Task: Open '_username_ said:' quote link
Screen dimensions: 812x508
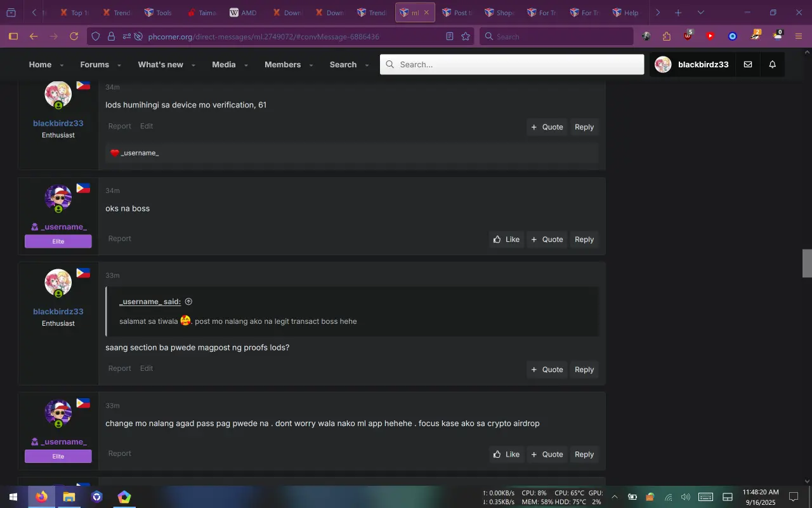Action: point(150,302)
